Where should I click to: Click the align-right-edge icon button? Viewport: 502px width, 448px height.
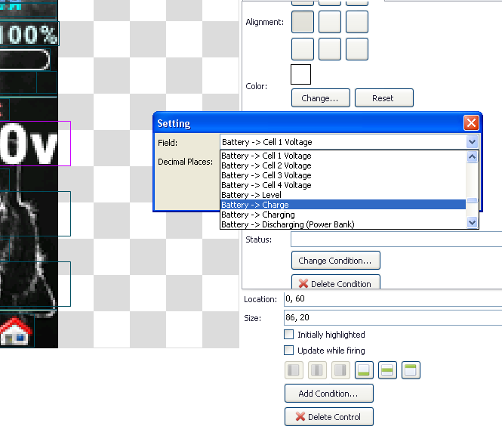[x=340, y=370]
